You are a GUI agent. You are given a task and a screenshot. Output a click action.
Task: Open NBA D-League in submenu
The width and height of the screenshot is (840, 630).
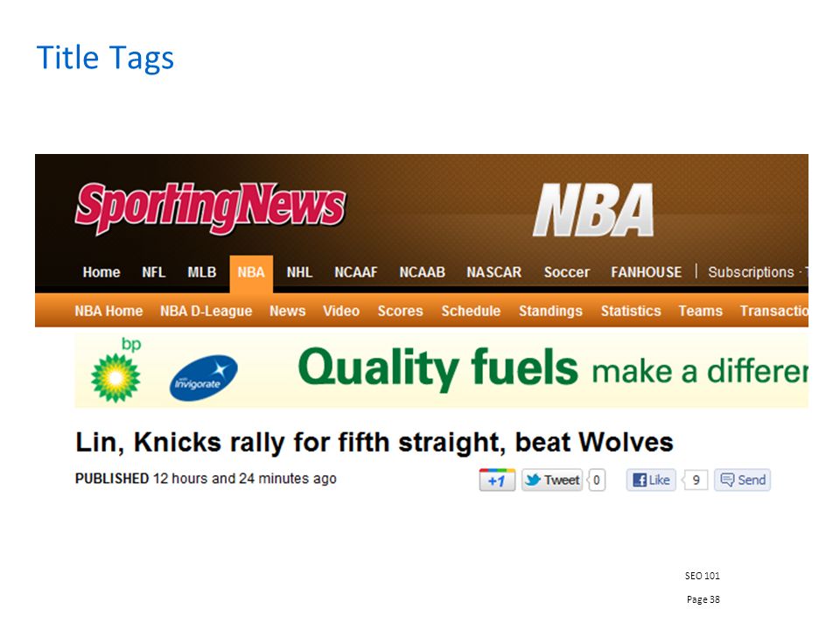[206, 311]
